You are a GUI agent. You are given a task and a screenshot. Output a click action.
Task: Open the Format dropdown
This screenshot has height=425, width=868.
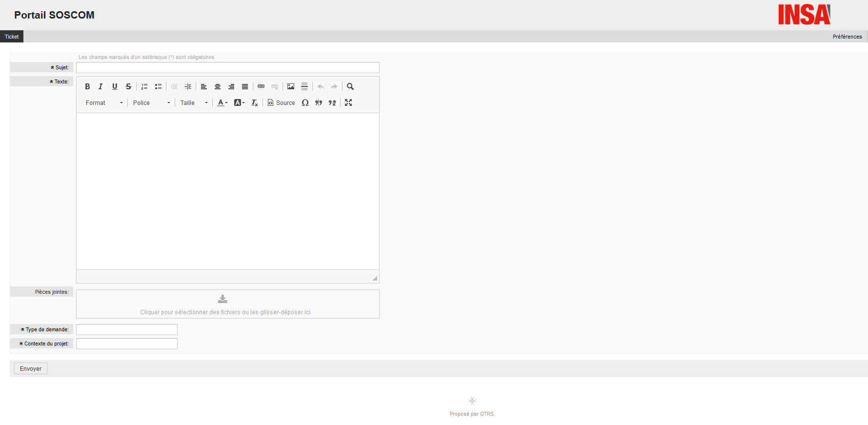[104, 102]
